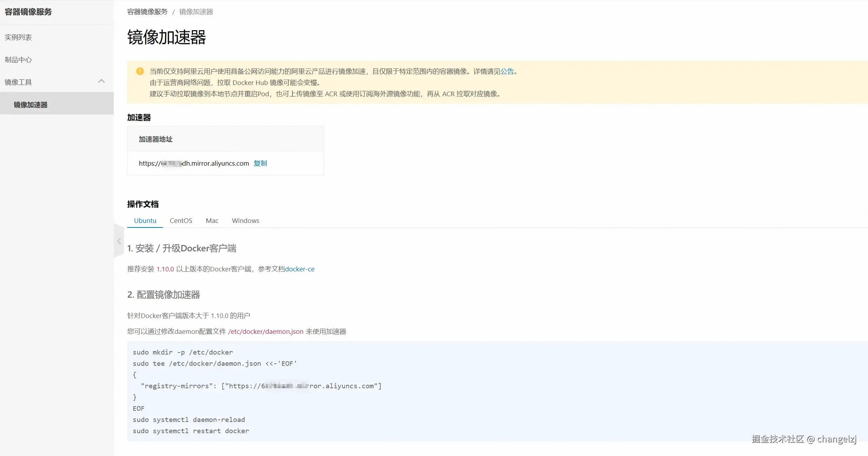Viewport: 868px width, 456px height.
Task: Click the orange warning notice icon
Action: (140, 71)
